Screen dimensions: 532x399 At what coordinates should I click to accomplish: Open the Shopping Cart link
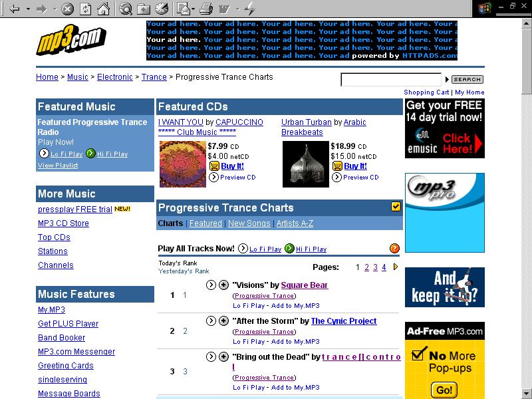coord(426,92)
